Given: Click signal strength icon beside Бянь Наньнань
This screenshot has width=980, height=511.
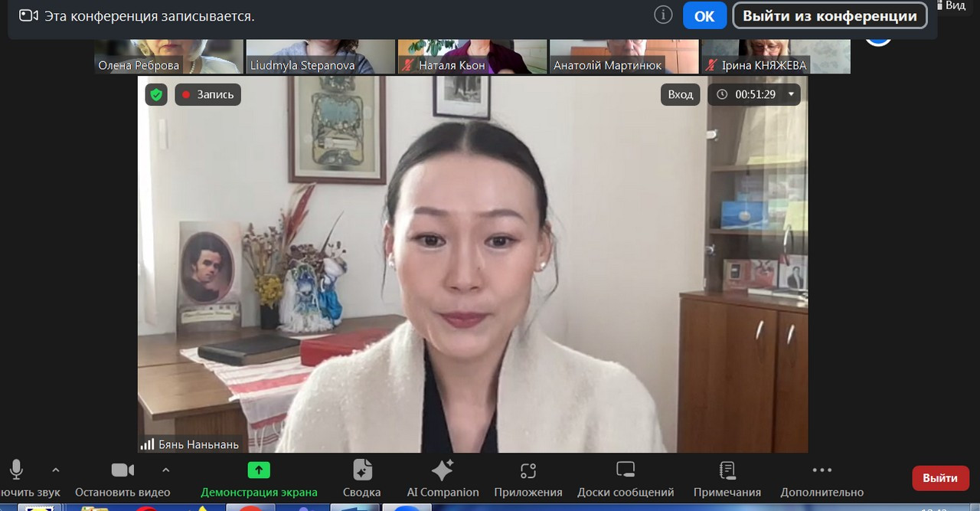Looking at the screenshot, I should click(147, 444).
